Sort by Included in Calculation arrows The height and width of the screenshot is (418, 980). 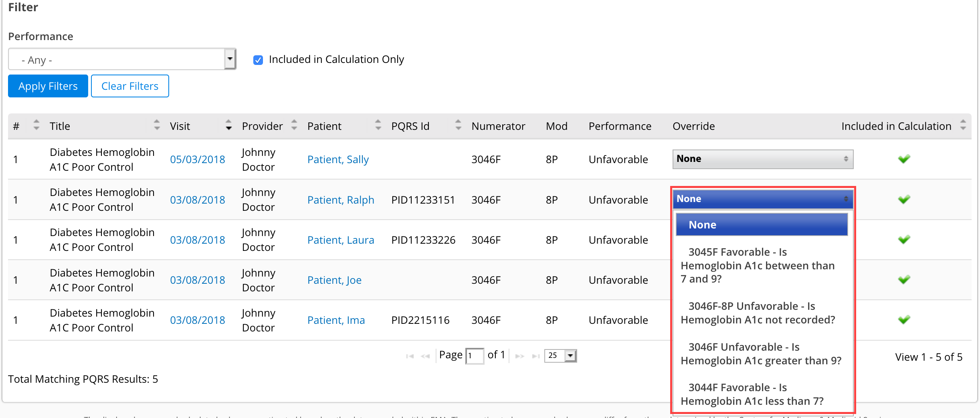coord(963,125)
